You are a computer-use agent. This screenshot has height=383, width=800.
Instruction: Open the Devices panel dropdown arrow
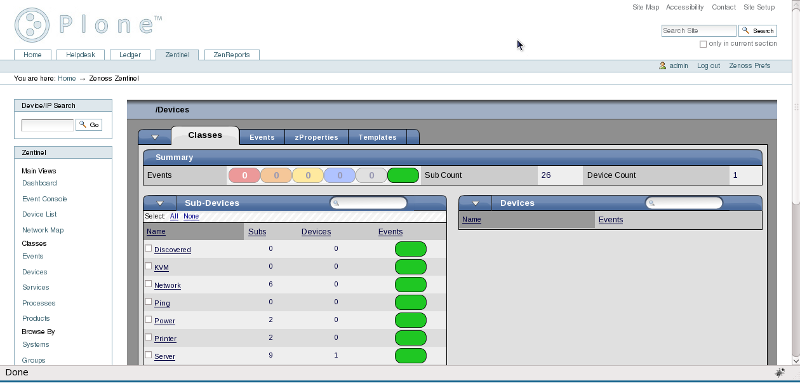(x=476, y=203)
